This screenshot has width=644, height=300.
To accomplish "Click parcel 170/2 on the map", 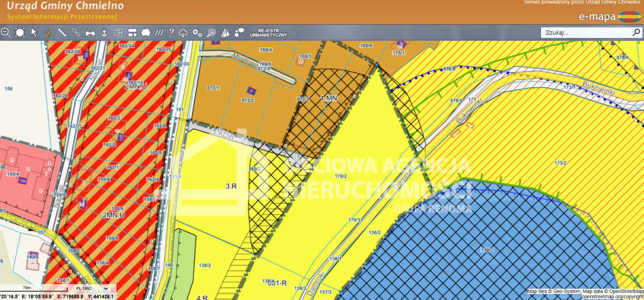I will click(341, 175).
